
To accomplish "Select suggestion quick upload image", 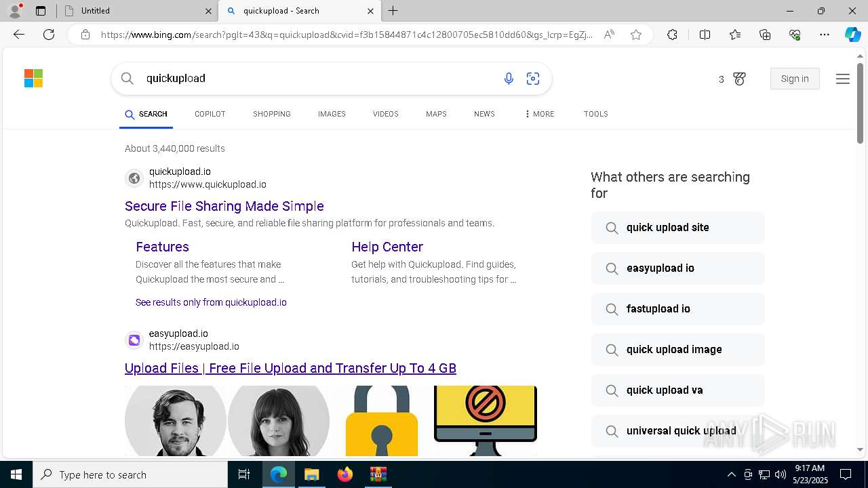I will point(677,350).
